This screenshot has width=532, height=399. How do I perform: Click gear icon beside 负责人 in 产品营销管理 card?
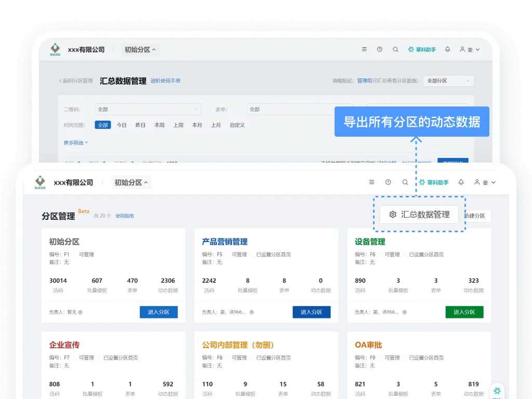point(251,312)
